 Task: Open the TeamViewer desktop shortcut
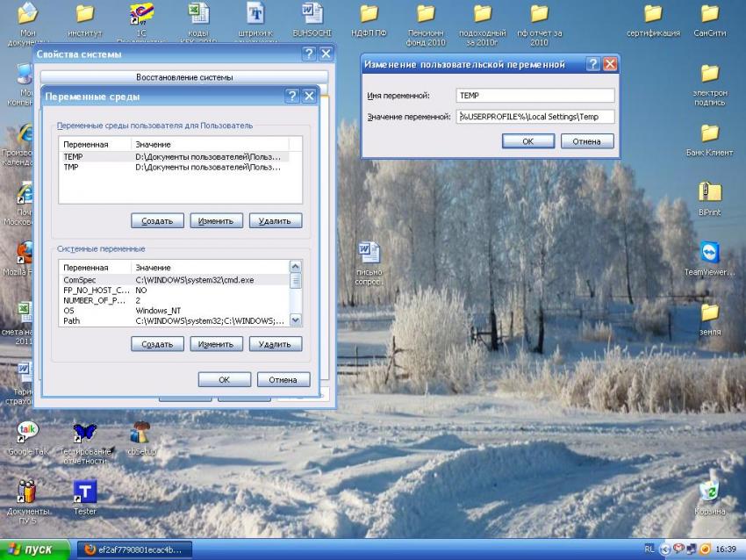[709, 254]
